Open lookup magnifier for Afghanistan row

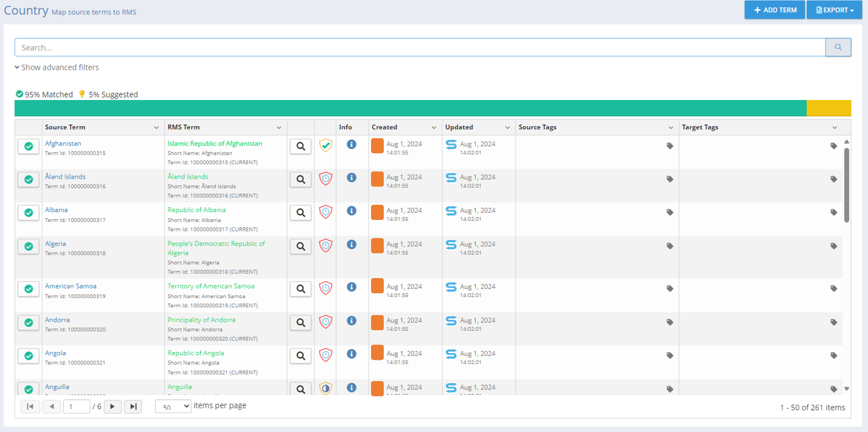[x=300, y=146]
